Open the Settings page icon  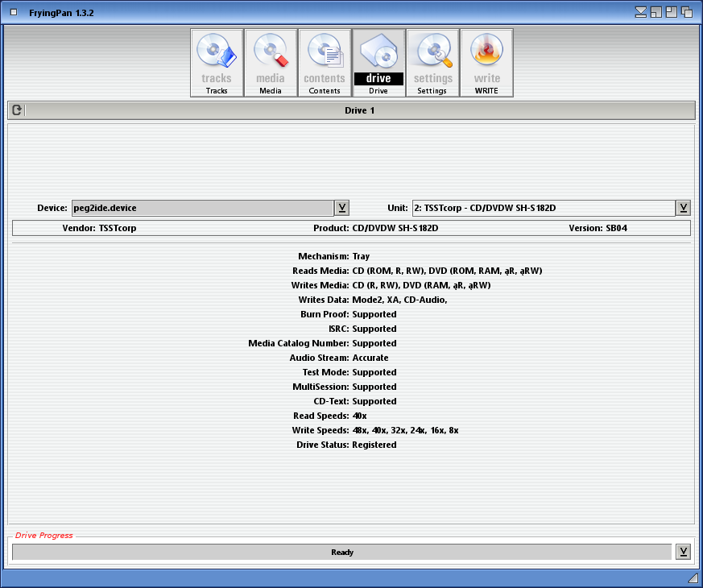point(432,63)
